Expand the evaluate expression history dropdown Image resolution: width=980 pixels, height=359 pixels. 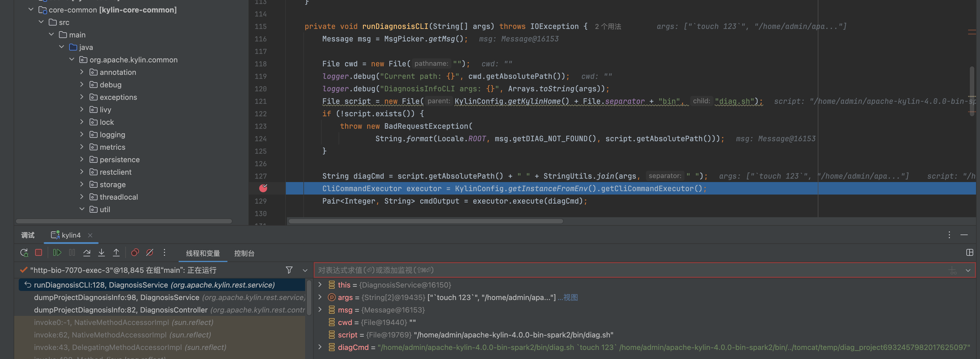click(968, 271)
